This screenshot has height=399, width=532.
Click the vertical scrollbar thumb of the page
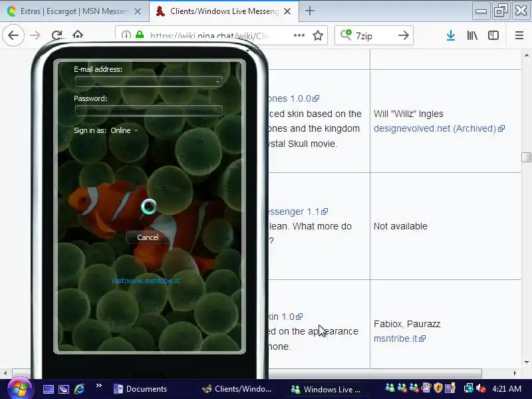pos(526,157)
